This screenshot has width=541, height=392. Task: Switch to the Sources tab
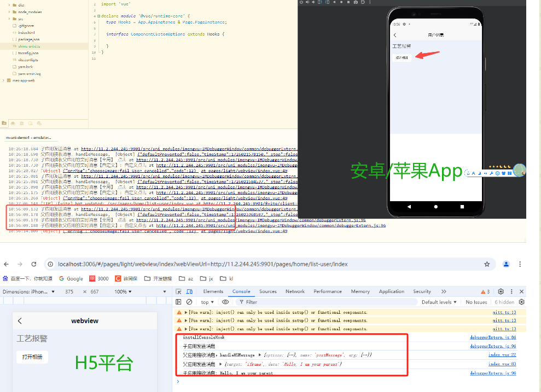(x=268, y=291)
